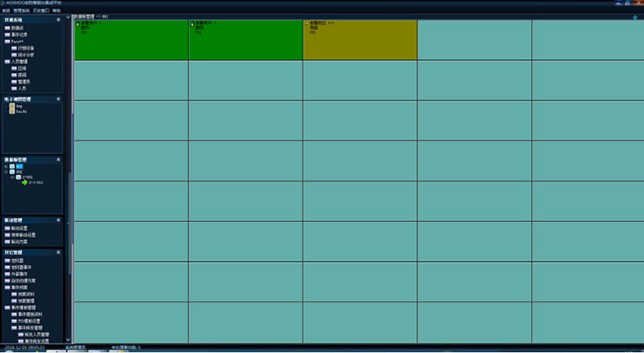Click the green arrow icon beside 2-1-001
Screen dimensions: 644x353
25,183
